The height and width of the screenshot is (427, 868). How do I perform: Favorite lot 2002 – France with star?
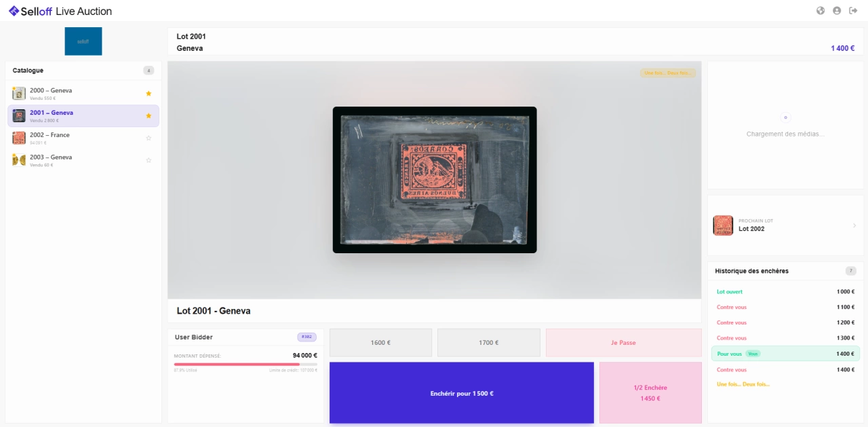coord(149,138)
